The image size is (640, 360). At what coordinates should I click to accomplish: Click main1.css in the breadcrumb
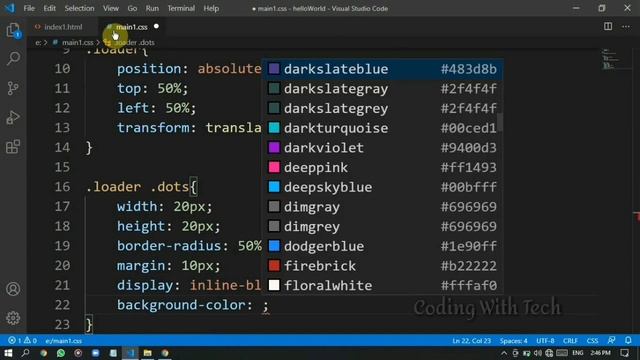tap(78, 42)
